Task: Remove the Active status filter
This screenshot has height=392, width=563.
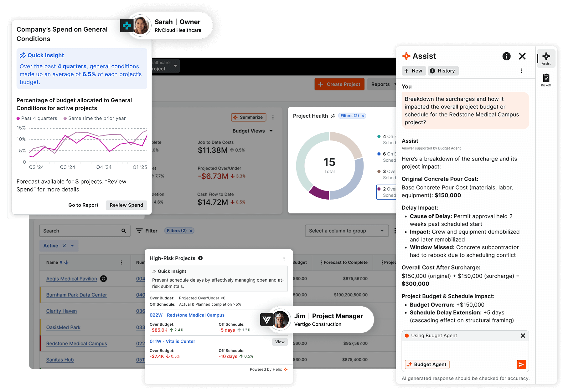Action: click(64, 246)
